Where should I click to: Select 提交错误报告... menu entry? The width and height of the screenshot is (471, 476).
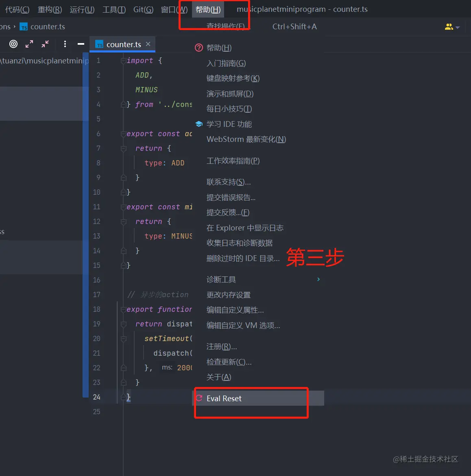point(259,197)
